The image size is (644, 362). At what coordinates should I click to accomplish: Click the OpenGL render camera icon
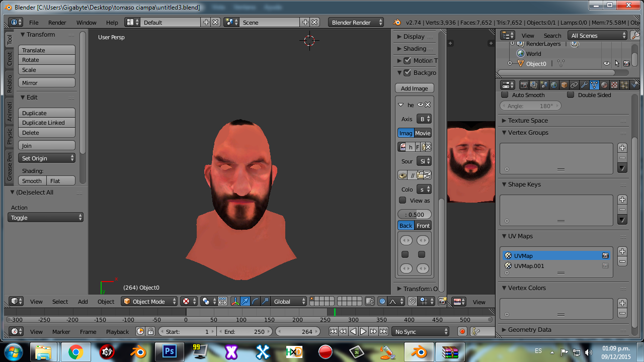coord(442,301)
